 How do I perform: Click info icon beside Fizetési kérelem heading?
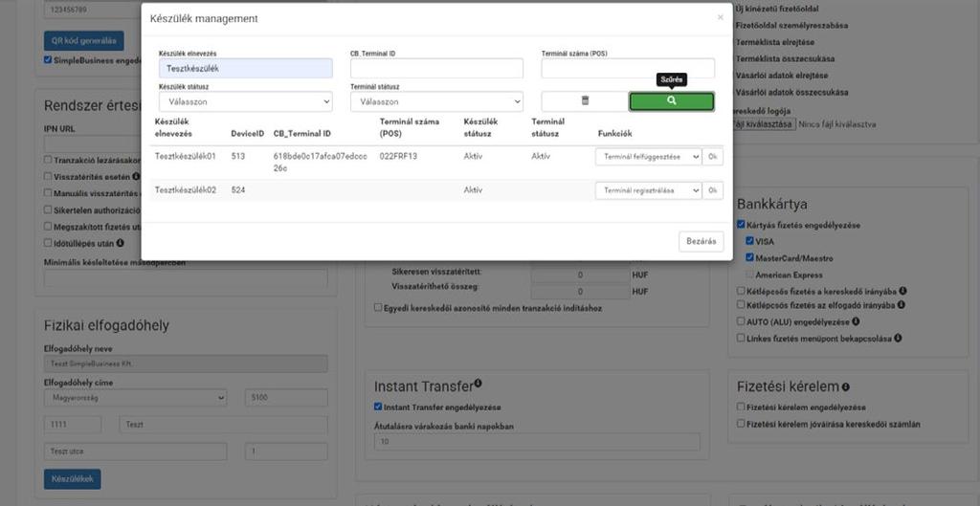point(846,387)
